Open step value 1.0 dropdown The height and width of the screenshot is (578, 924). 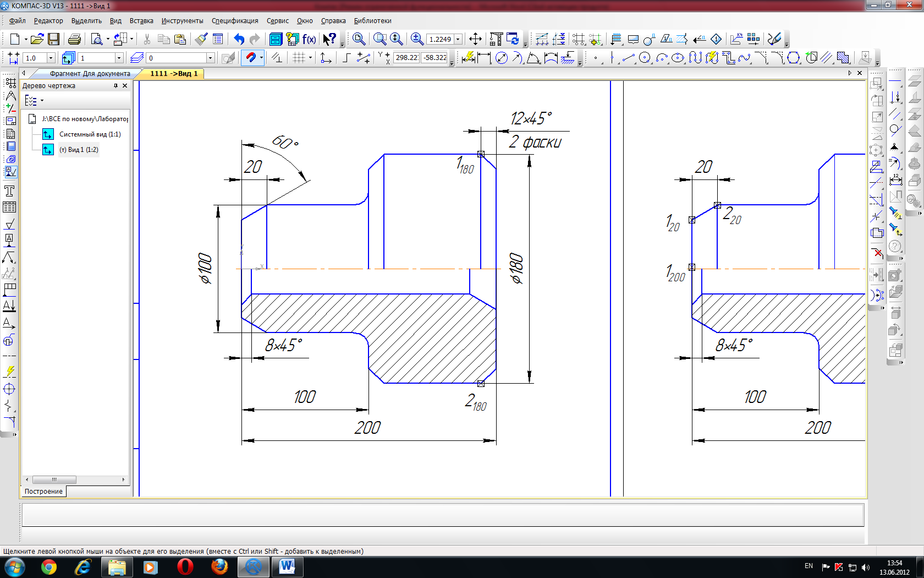point(51,58)
